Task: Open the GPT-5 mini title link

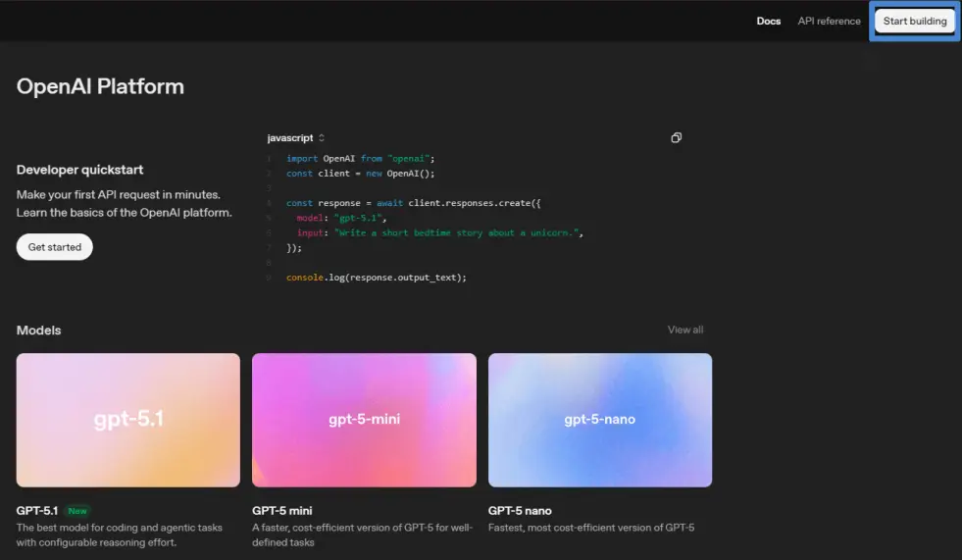Action: tap(284, 511)
